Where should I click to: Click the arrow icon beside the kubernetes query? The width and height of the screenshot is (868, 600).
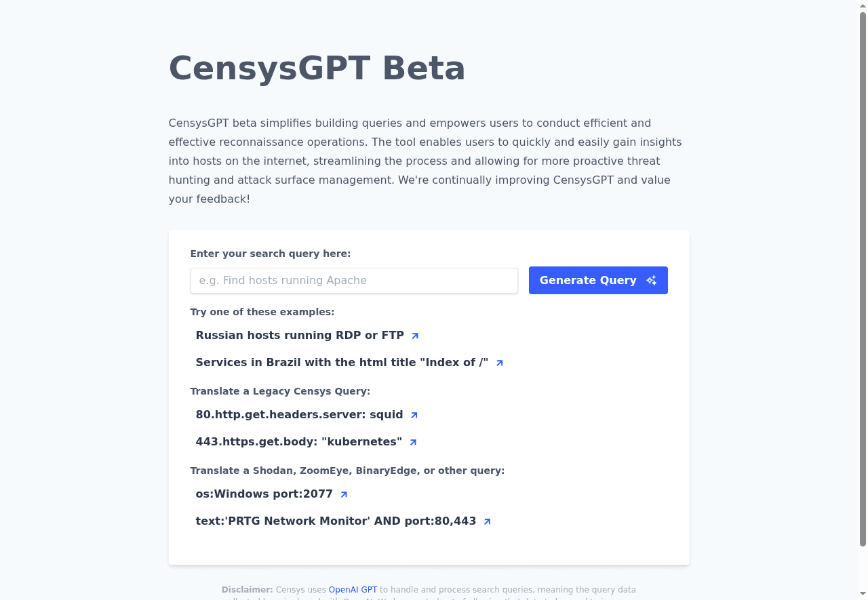pos(412,442)
